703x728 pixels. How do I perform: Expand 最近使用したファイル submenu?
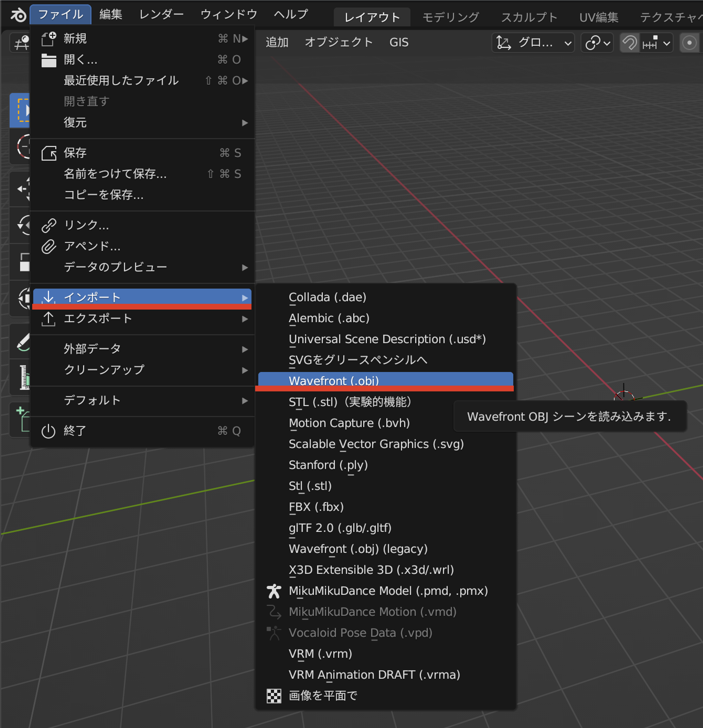pos(142,80)
